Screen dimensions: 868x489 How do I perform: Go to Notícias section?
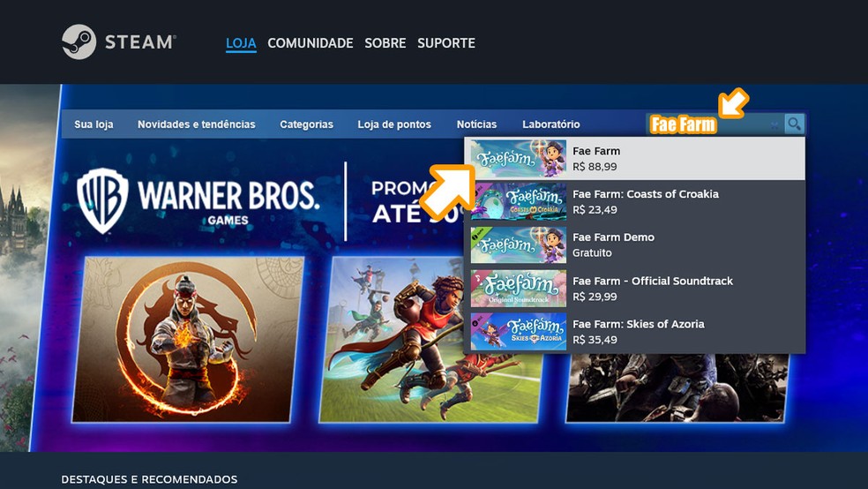click(476, 124)
